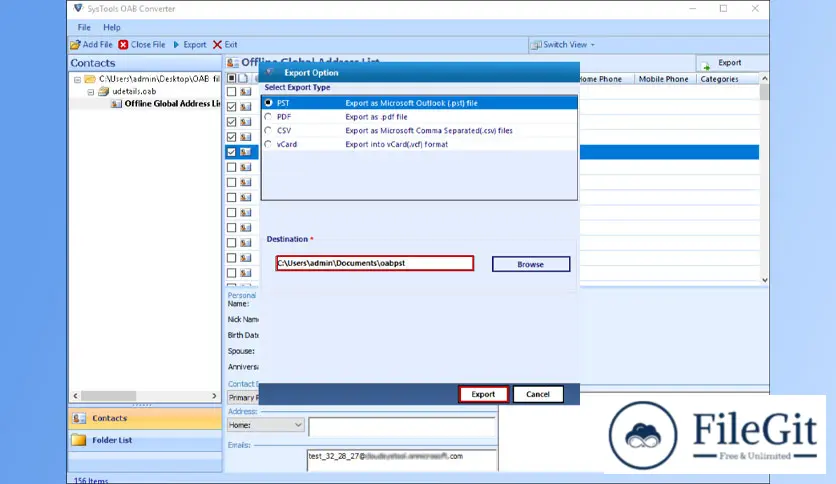This screenshot has width=836, height=484.
Task: Open the Switch View dropdown
Action: (563, 45)
